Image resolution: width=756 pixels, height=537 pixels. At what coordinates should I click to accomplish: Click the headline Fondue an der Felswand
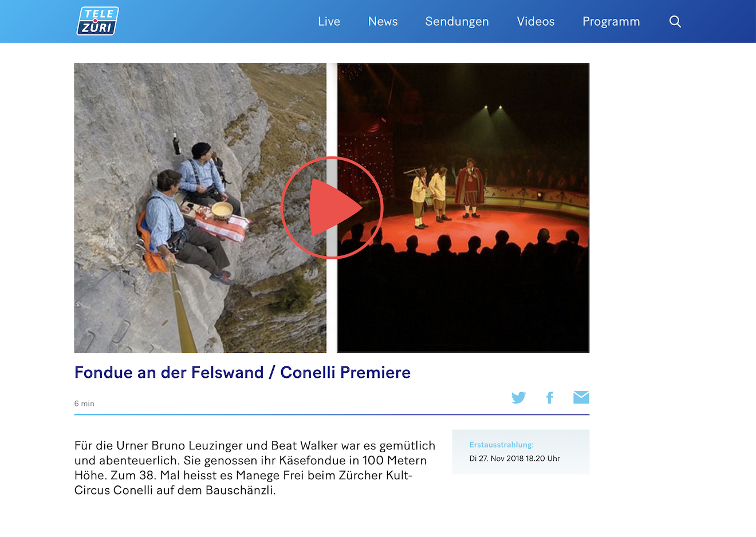(x=169, y=372)
